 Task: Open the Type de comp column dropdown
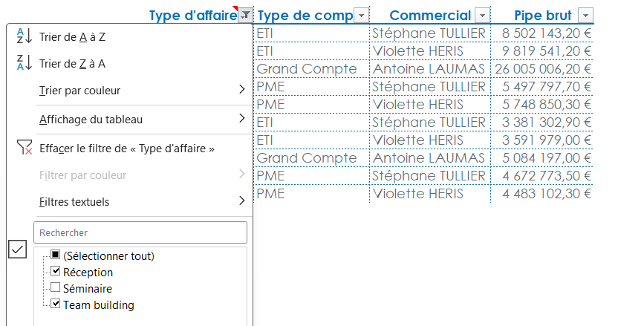[x=361, y=16]
